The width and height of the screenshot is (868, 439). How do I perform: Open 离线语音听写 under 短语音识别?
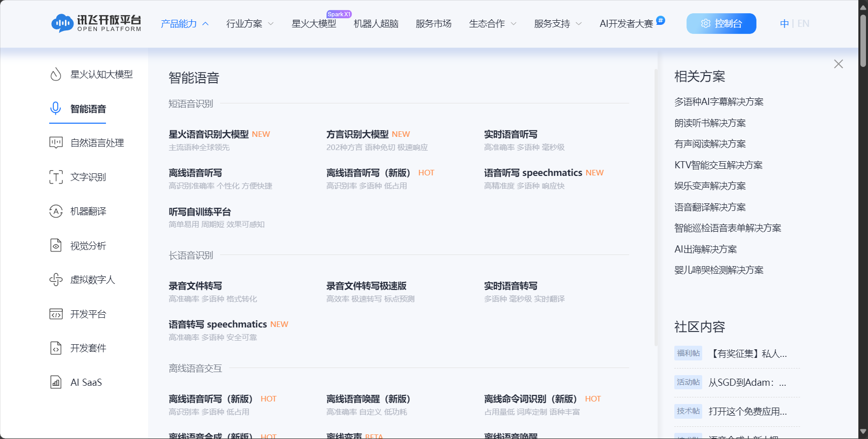click(195, 173)
